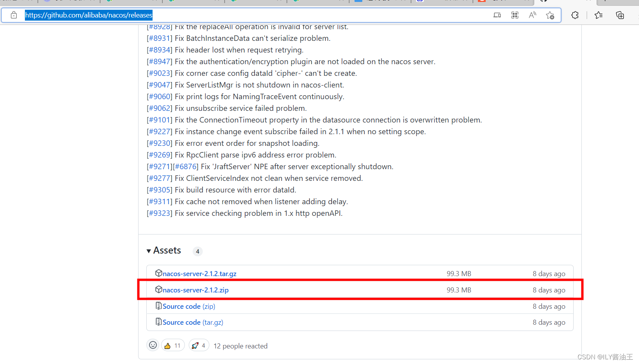Click '8 days ago' in Source code (tar.gz) row
Screen dimensions: 639x364
pyautogui.click(x=549, y=322)
